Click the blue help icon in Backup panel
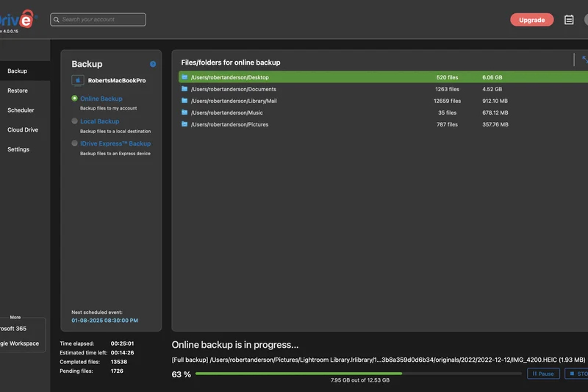The width and height of the screenshot is (588, 392). 153,64
